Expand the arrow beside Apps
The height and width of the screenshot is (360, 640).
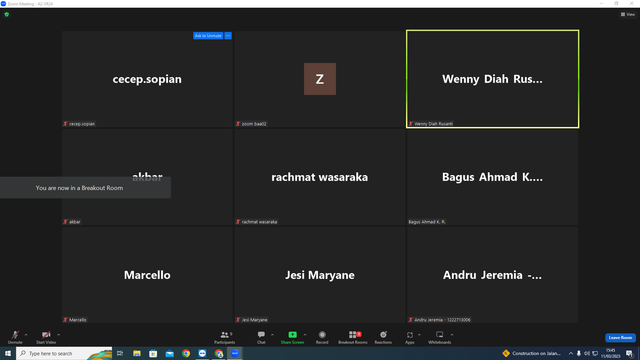tap(419, 335)
